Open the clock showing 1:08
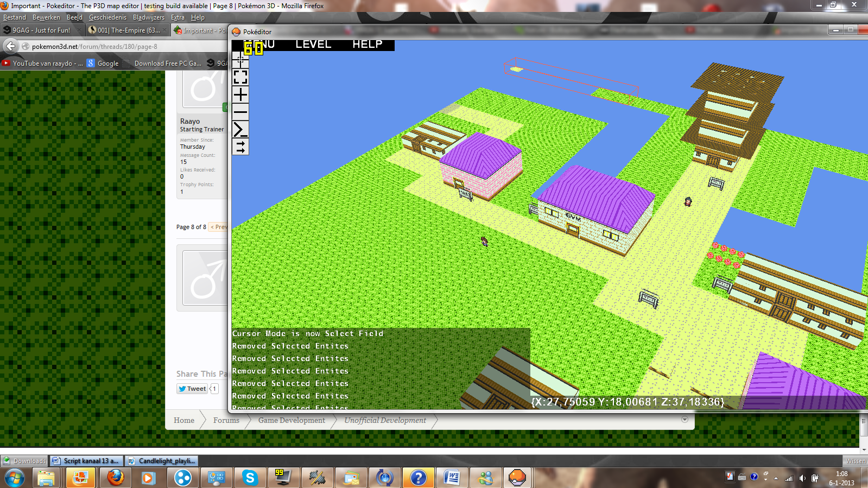Image resolution: width=868 pixels, height=488 pixels. [x=841, y=478]
